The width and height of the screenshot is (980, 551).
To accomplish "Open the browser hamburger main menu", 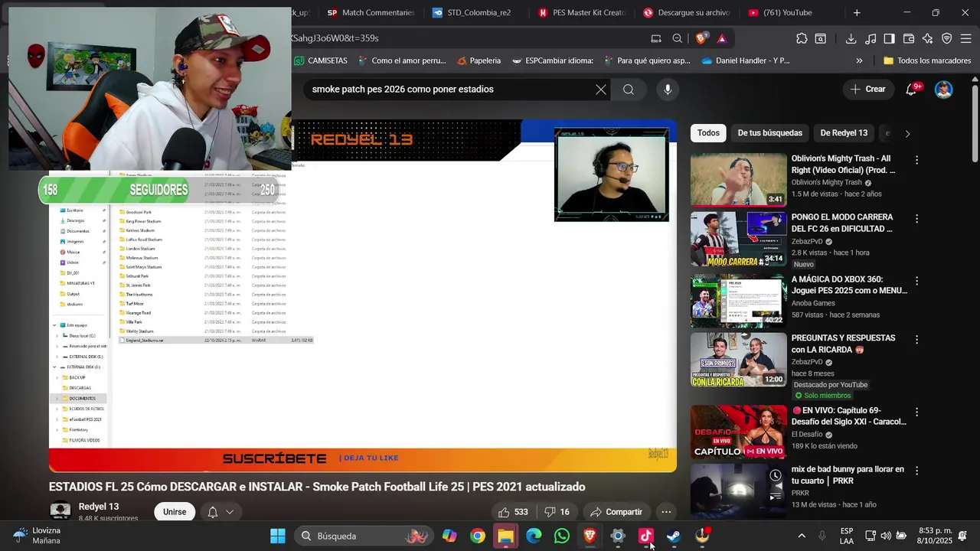I will coord(965,38).
